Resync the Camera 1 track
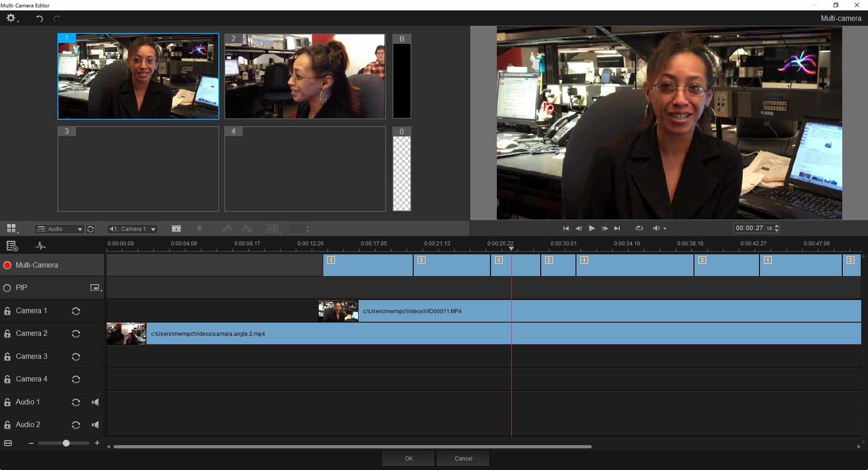This screenshot has width=868, height=470. [x=76, y=311]
